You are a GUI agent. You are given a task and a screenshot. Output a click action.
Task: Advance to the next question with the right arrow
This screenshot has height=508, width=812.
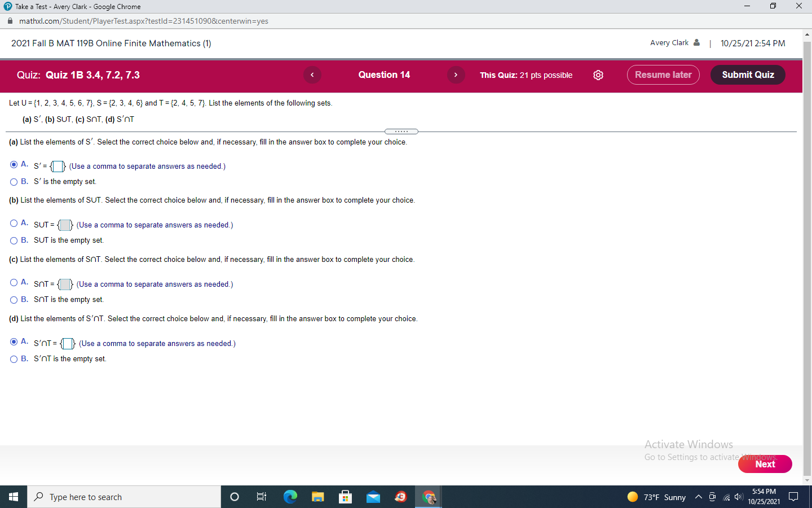coord(456,75)
